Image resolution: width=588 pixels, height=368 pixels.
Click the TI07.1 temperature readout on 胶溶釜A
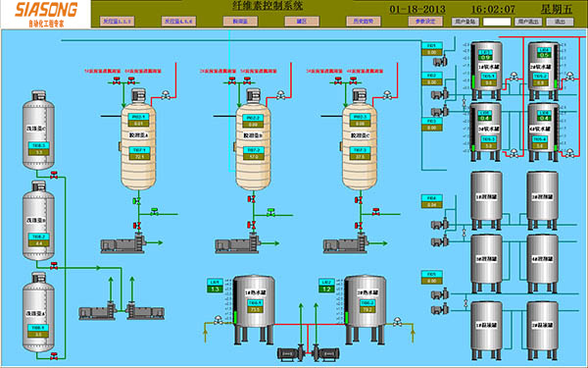click(139, 153)
